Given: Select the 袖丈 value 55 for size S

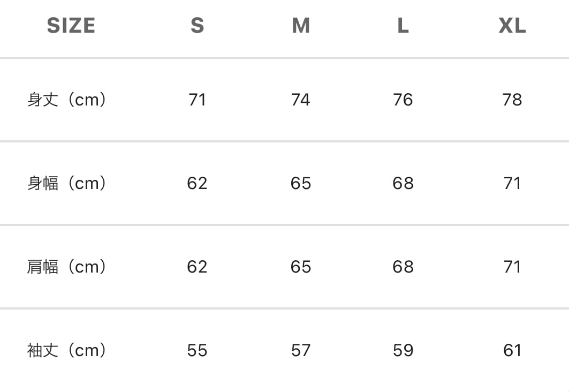Looking at the screenshot, I should 197,350.
